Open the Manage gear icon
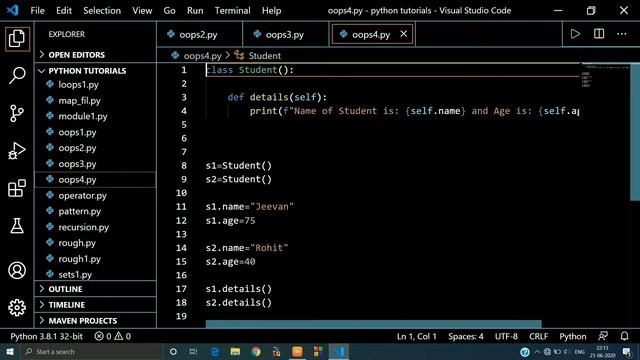Image resolution: width=640 pixels, height=360 pixels. coord(17,307)
